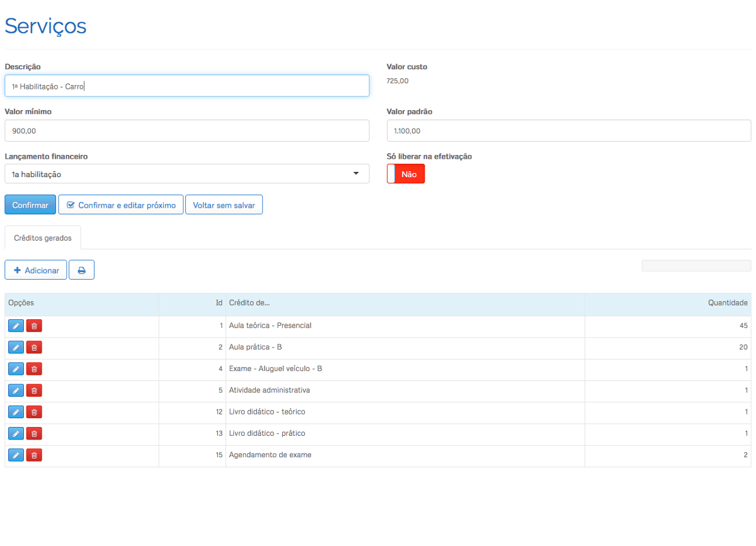Edit the Agendamento de exame row
The image size is (756, 546).
(x=16, y=455)
